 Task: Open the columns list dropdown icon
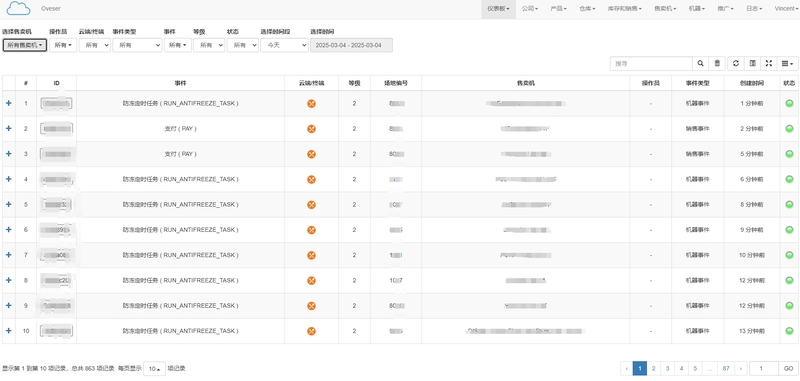click(788, 63)
